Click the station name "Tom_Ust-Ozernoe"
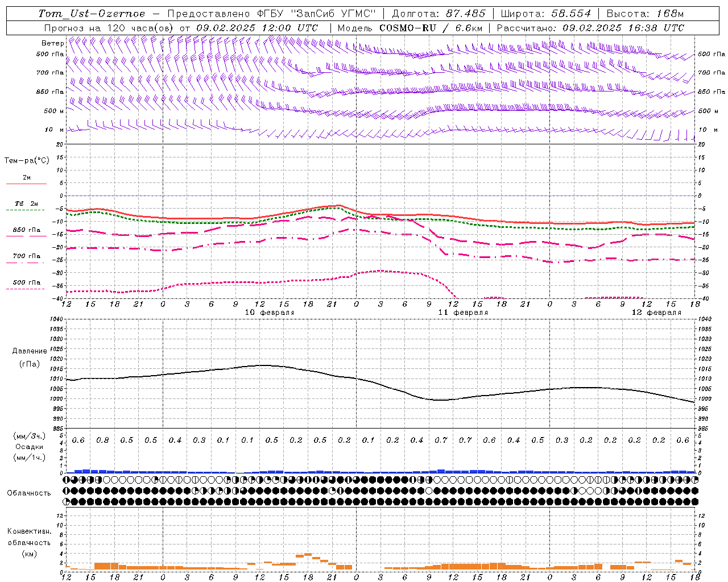This screenshot has height=582, width=728. point(92,14)
